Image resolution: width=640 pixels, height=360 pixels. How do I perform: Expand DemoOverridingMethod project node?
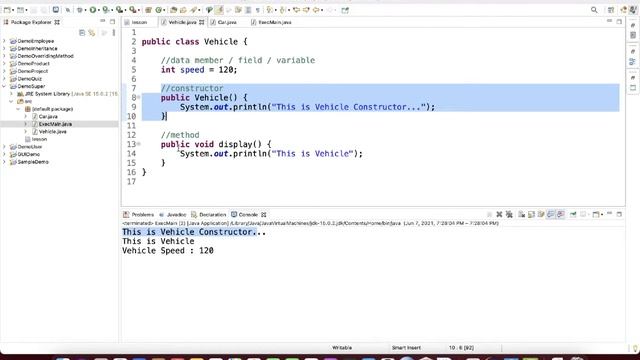(x=4, y=56)
